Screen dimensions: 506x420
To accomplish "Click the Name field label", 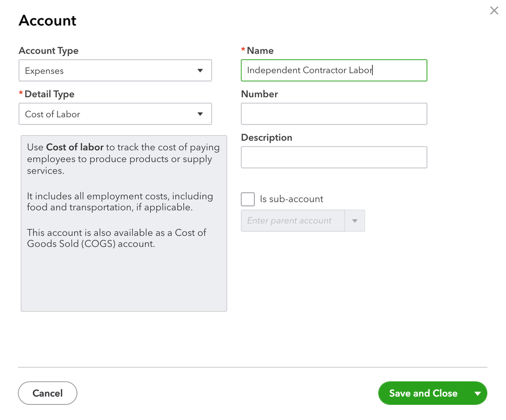I will pyautogui.click(x=260, y=51).
